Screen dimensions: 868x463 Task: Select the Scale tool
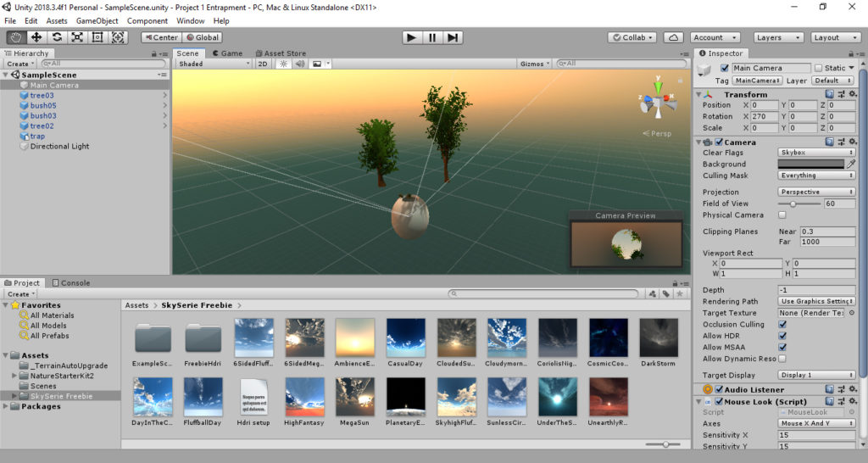tap(77, 37)
